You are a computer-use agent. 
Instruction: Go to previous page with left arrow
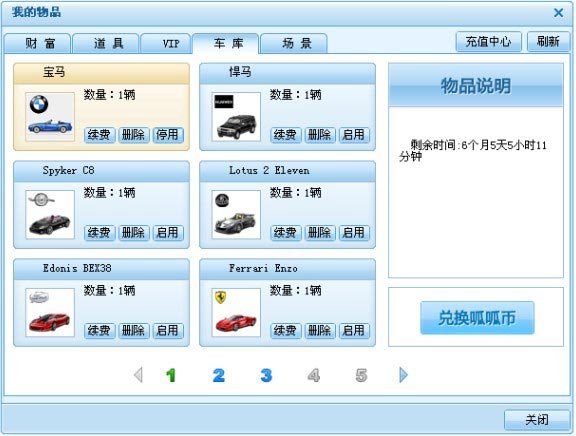138,375
